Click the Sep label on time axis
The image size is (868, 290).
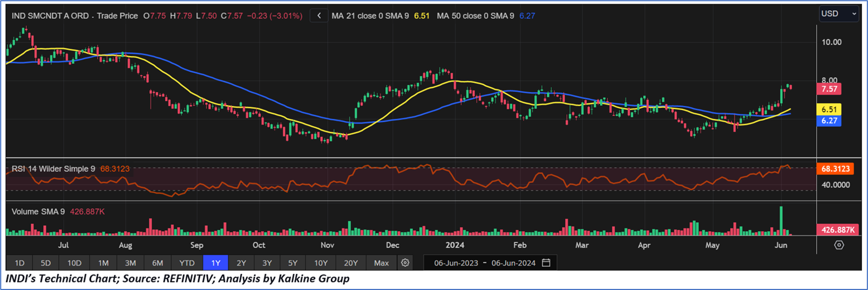pos(196,245)
